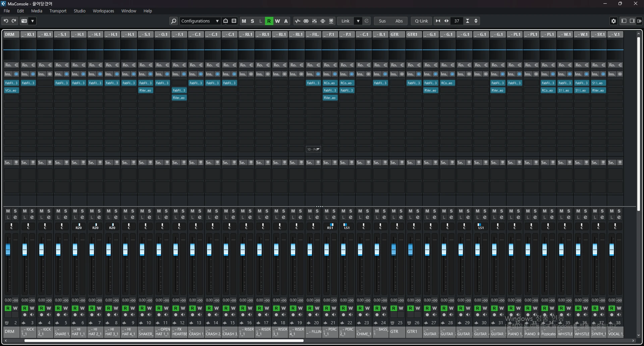Edit channel settings for DRM channel
This screenshot has width=644, height=346.
[15, 217]
